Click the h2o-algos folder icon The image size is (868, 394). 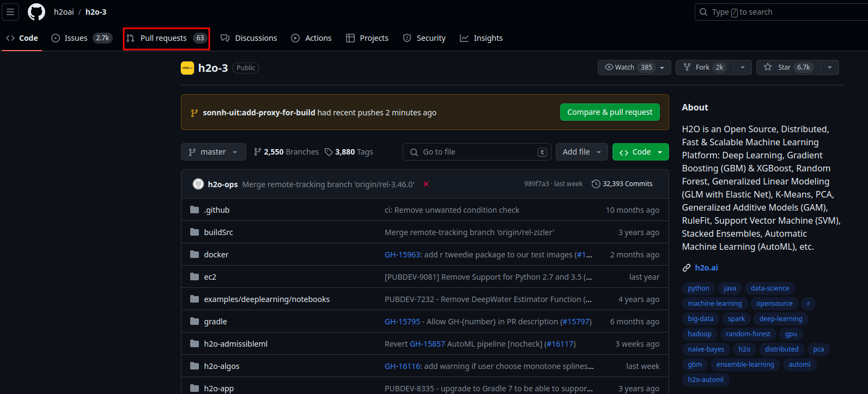coord(195,366)
